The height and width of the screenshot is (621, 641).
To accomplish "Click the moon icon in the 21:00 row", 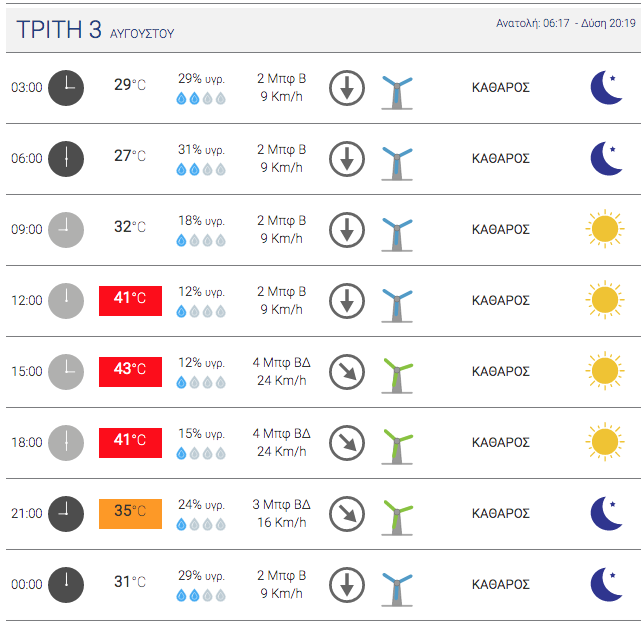I will pos(606,513).
